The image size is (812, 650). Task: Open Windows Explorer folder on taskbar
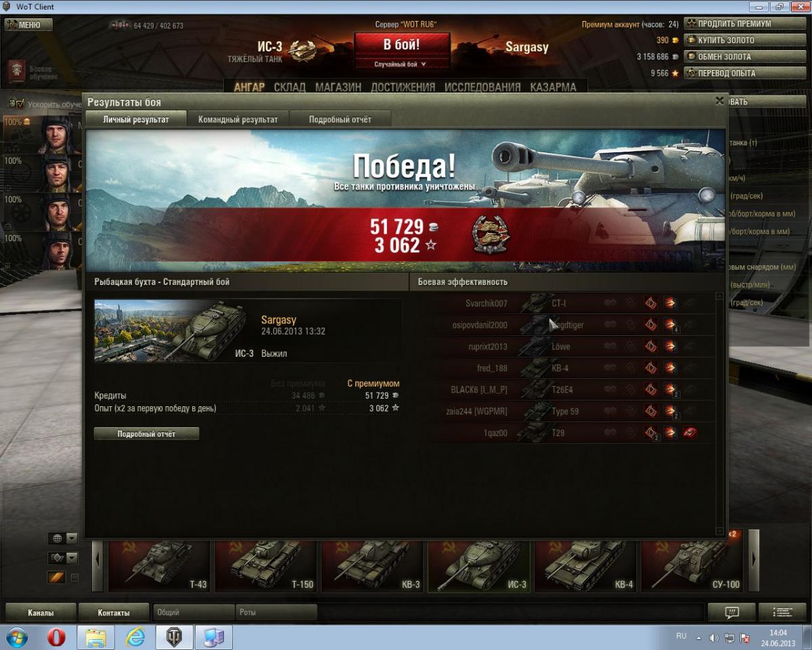coord(95,637)
